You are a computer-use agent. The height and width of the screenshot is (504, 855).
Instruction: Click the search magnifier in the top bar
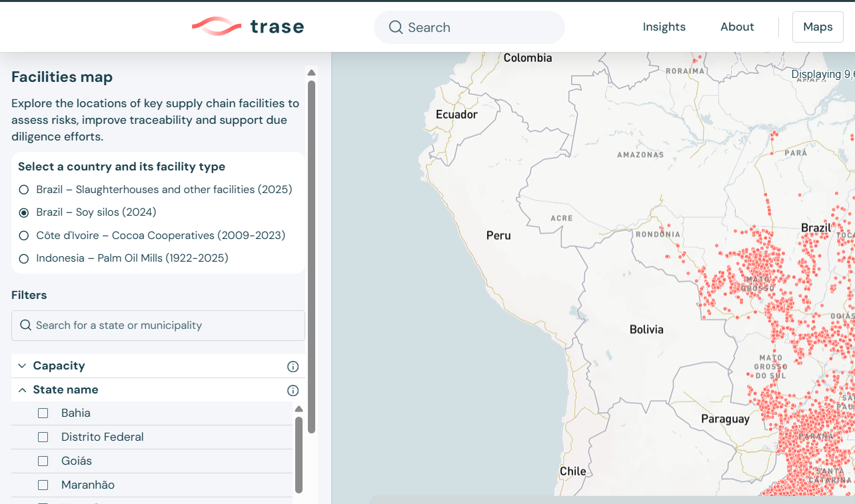pyautogui.click(x=396, y=27)
